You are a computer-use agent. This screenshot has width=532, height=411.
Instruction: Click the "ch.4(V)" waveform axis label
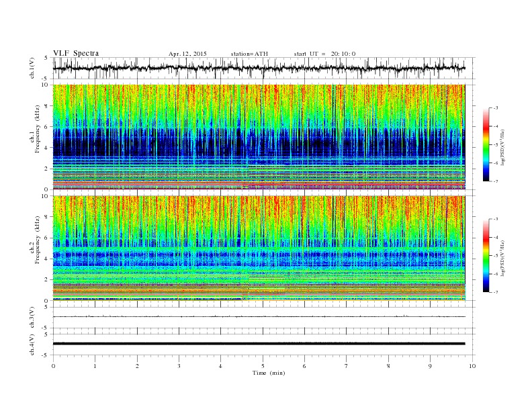[x=32, y=345]
